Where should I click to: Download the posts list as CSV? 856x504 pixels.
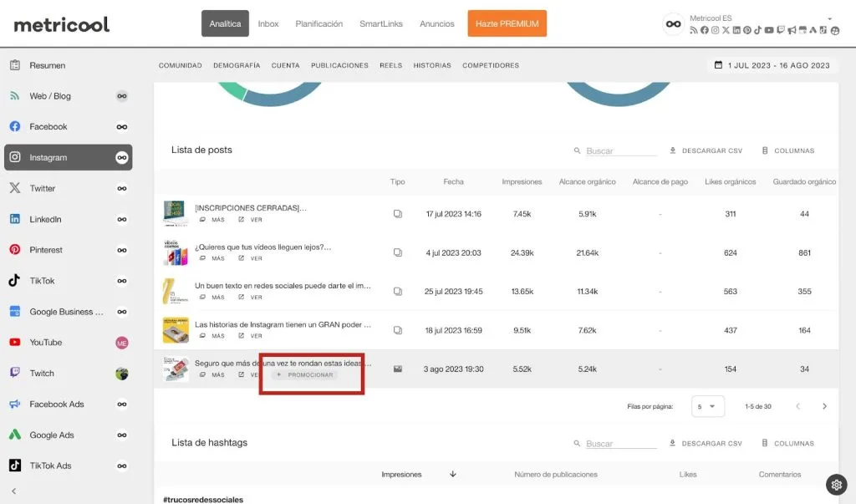point(706,150)
